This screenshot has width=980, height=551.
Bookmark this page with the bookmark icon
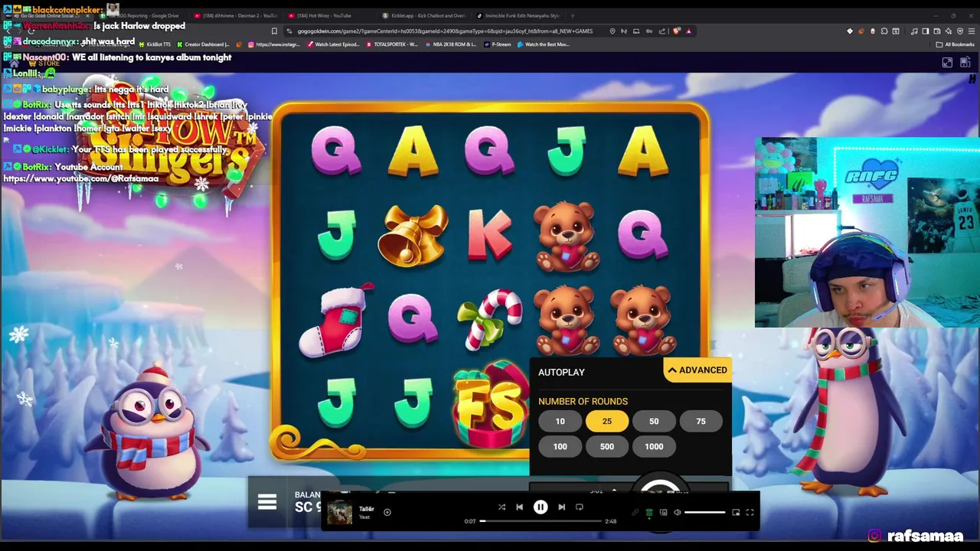[274, 31]
